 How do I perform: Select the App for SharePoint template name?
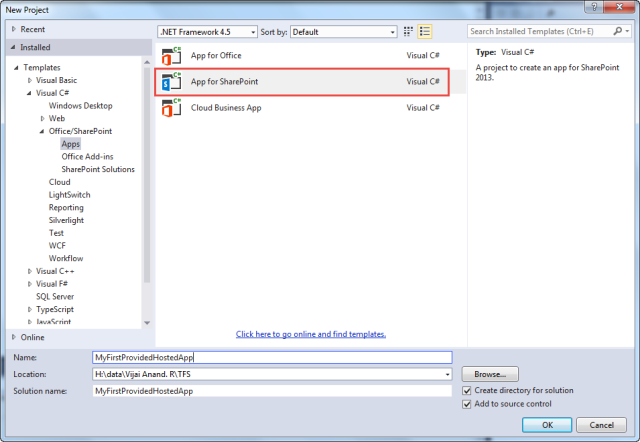224,82
